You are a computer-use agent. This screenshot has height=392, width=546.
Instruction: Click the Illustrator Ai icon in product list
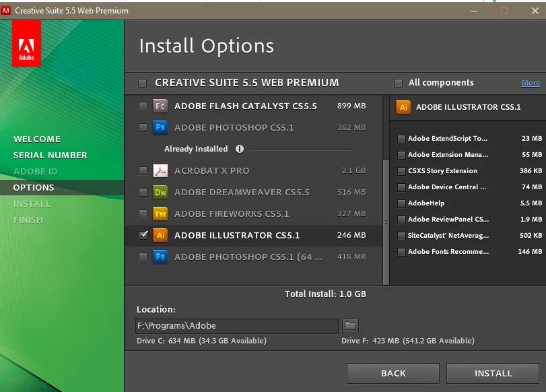[160, 235]
